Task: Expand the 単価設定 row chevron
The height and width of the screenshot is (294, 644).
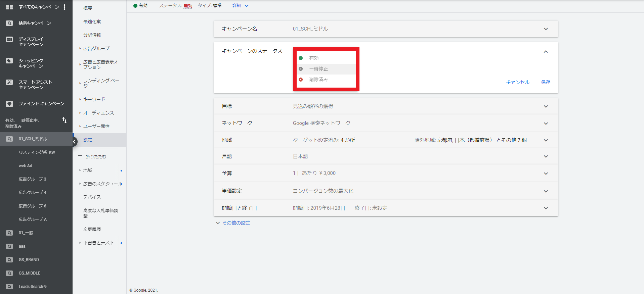Action: point(546,191)
